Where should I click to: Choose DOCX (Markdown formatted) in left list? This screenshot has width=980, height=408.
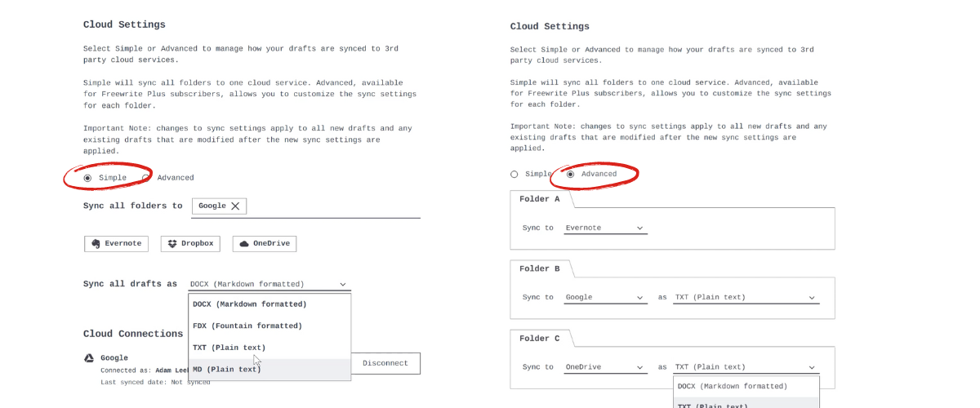(x=269, y=304)
